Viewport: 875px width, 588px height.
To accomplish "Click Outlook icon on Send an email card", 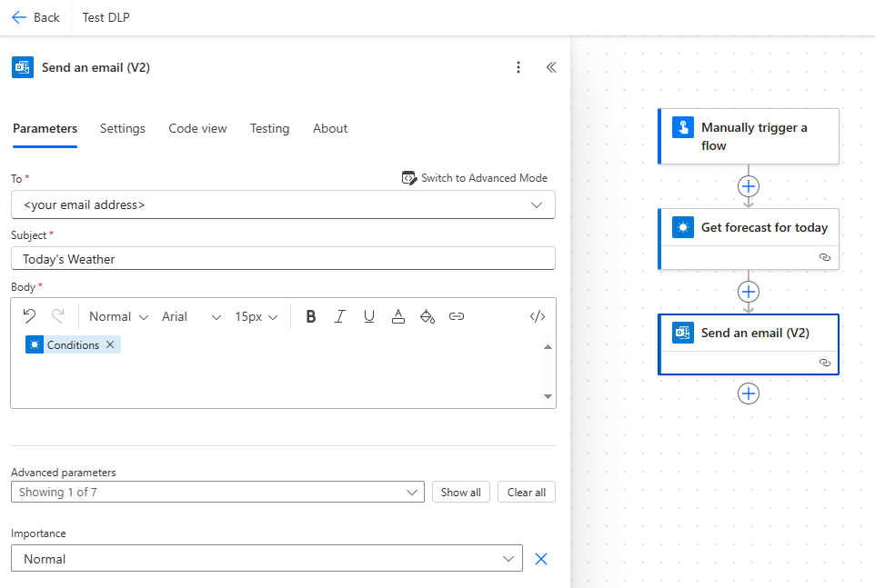I will (x=683, y=333).
